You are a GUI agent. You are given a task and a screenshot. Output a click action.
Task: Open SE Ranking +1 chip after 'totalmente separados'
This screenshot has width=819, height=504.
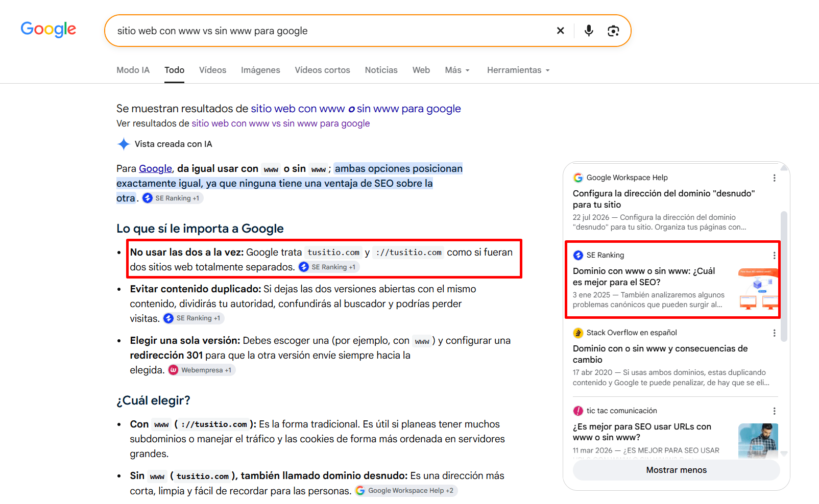(x=328, y=267)
